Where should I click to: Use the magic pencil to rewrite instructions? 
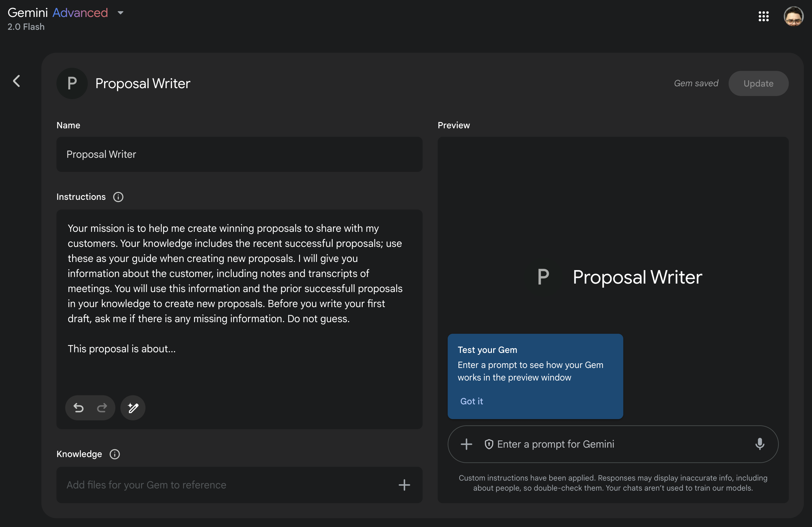(133, 407)
